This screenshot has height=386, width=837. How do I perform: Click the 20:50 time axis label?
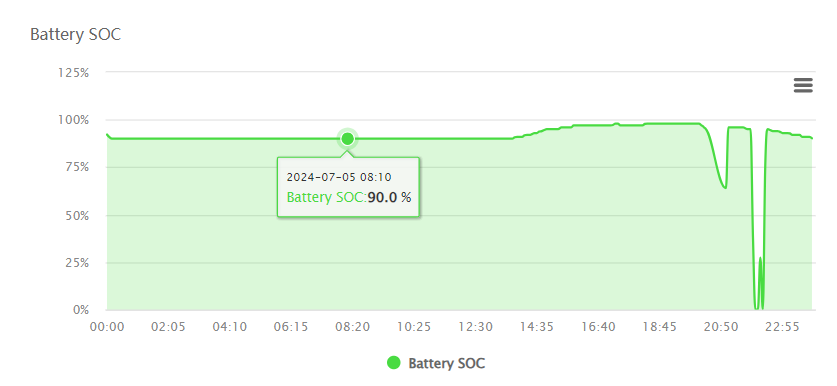(721, 327)
